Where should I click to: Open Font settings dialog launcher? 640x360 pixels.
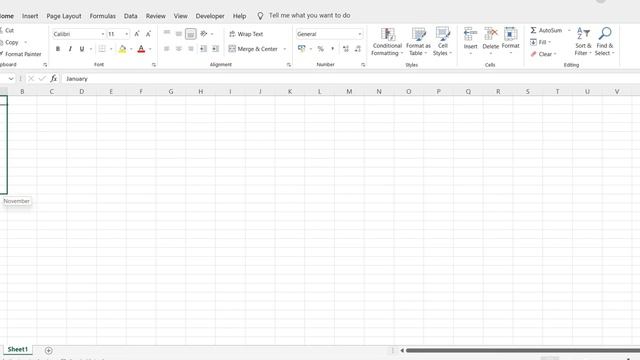154,65
